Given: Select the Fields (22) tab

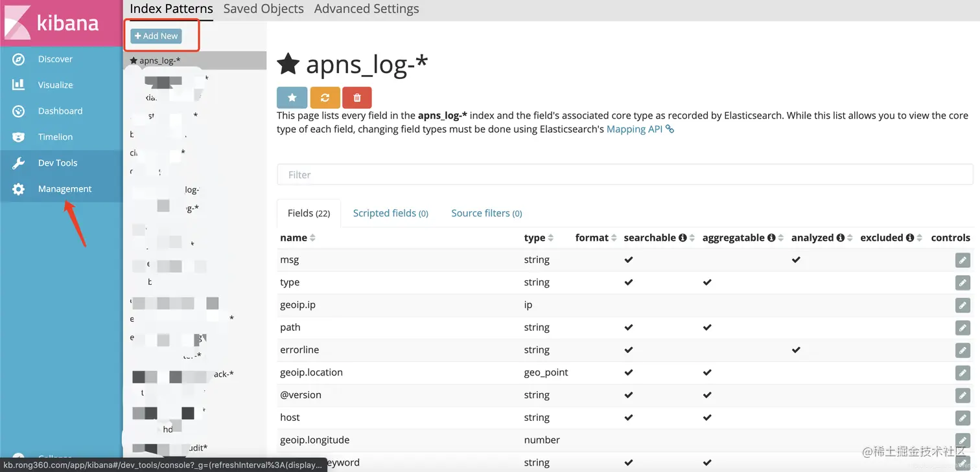Looking at the screenshot, I should [x=309, y=213].
